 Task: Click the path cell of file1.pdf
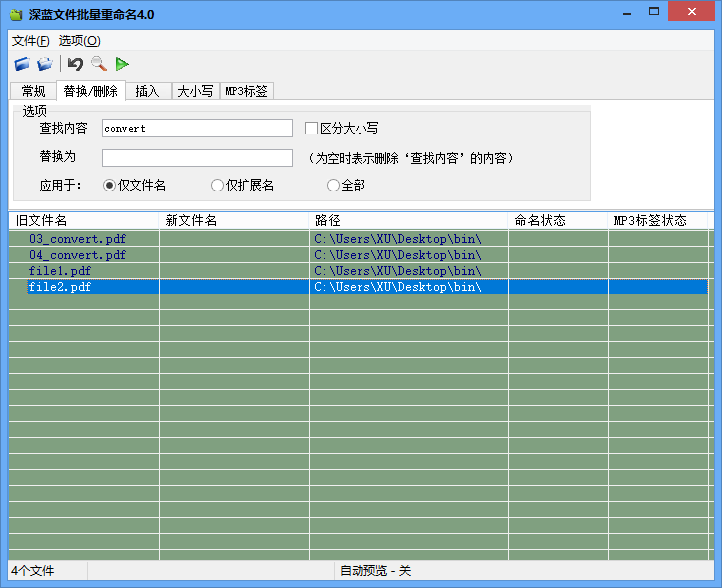[408, 271]
